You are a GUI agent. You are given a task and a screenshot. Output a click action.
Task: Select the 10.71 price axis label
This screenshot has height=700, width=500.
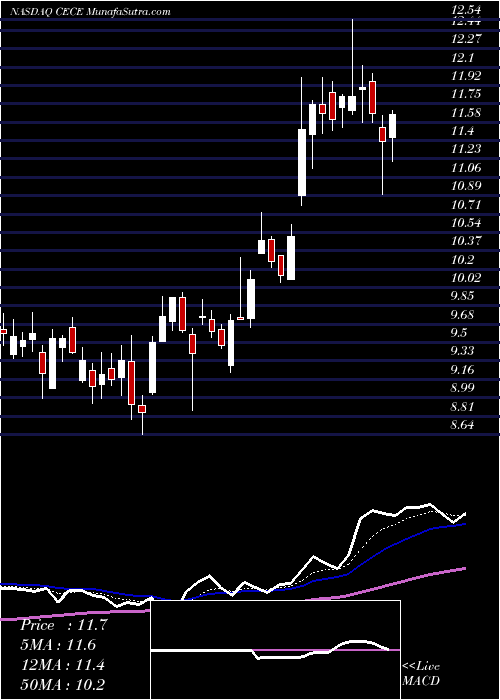466,205
